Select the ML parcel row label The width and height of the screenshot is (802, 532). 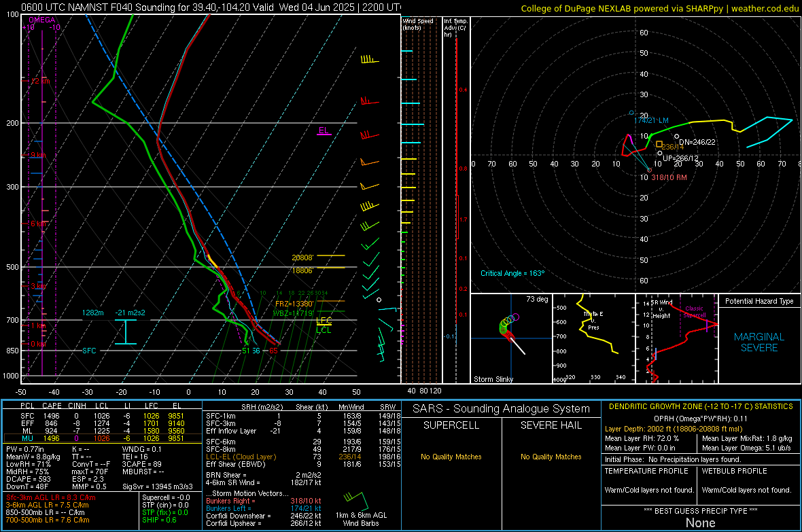point(27,431)
